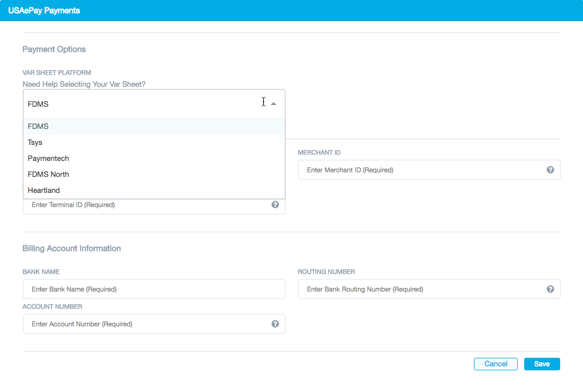Save the payment settings
Screen dimensions: 583x392
point(542,364)
